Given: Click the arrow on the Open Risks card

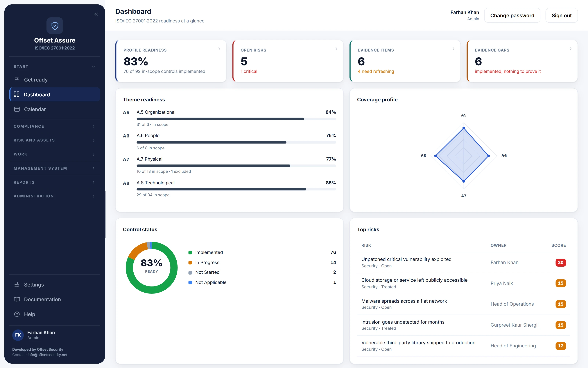Looking at the screenshot, I should pyautogui.click(x=336, y=49).
